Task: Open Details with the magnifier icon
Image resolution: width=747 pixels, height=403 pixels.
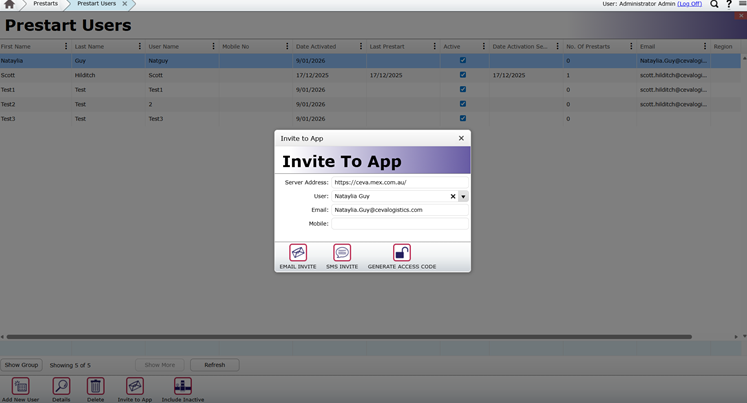Action: [x=61, y=386]
